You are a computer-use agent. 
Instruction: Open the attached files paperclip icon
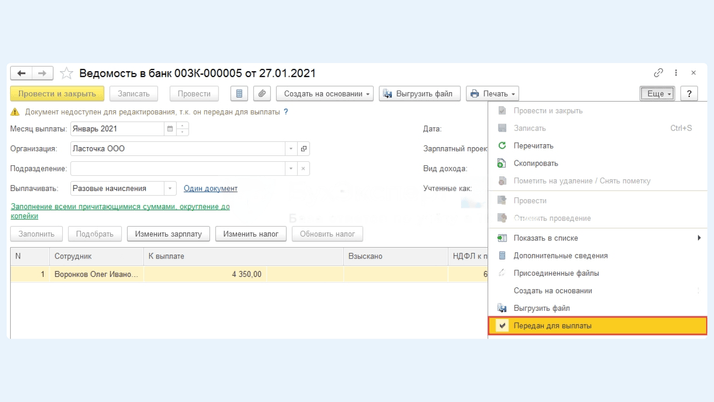tap(261, 94)
